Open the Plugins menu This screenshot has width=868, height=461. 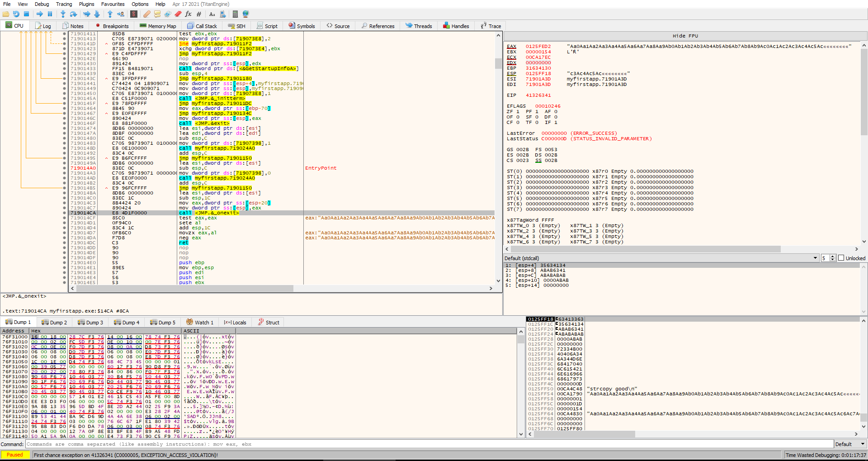point(86,4)
